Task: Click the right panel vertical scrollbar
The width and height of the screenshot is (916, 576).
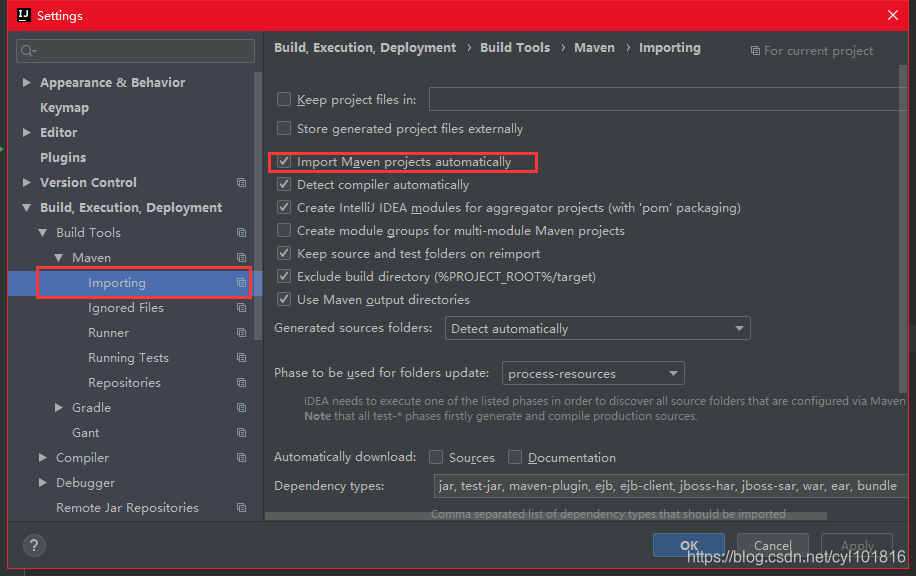Action: 903,229
